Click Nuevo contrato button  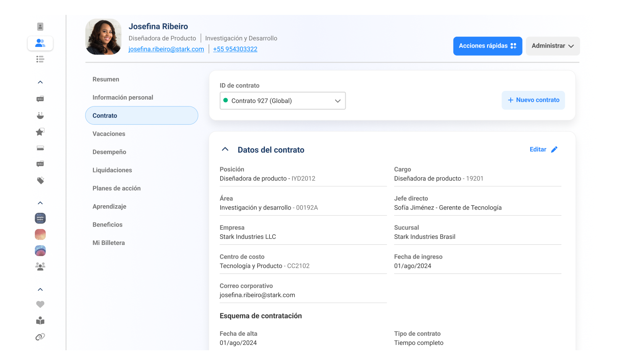pos(533,100)
